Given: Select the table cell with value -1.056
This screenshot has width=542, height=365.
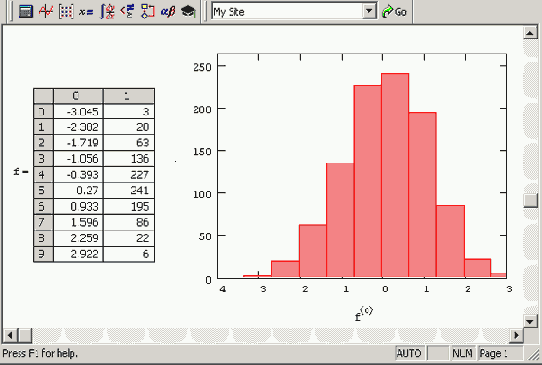Looking at the screenshot, I should click(x=78, y=159).
